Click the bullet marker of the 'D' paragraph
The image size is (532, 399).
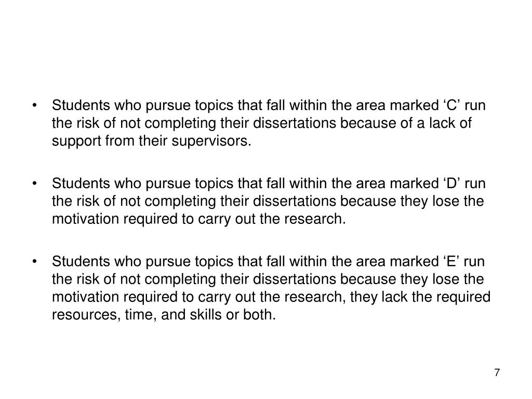tap(34, 183)
